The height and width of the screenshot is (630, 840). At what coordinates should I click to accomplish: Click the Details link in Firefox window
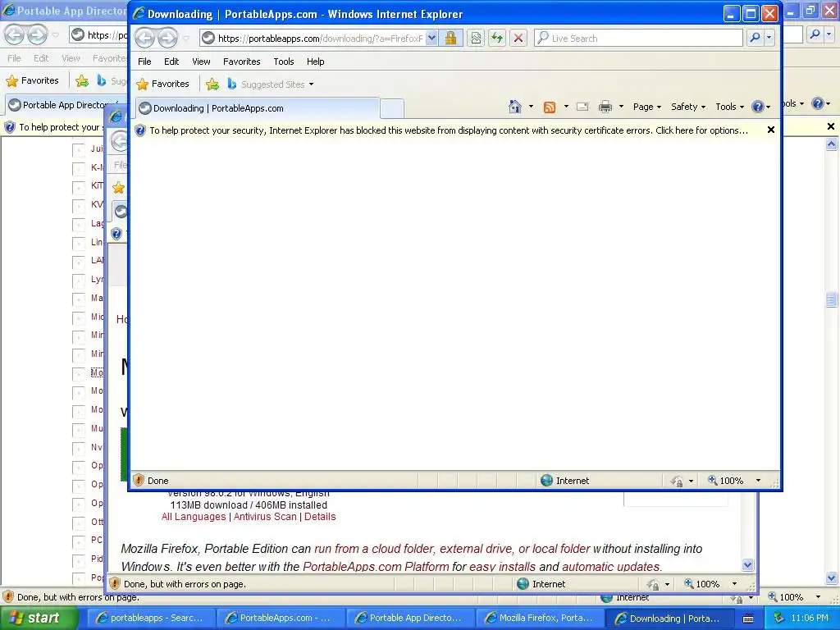[320, 517]
